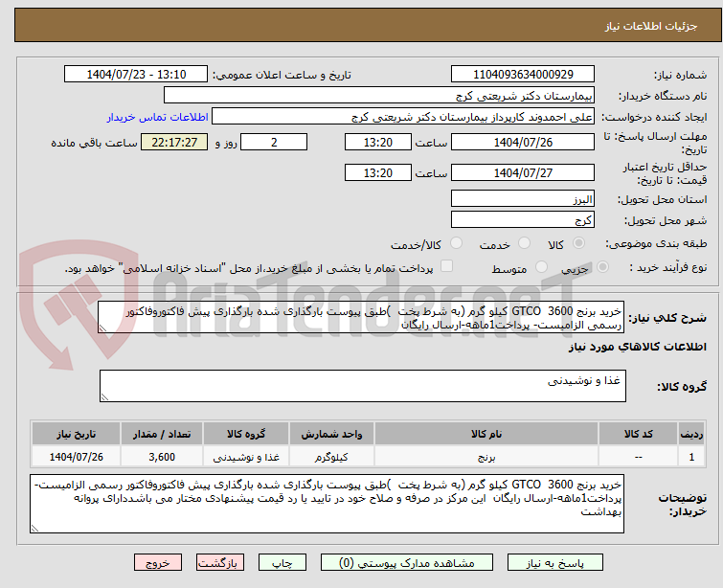Image resolution: width=723 pixels, height=588 pixels.
Task: Click the واحد شمارش column header
Action: (x=331, y=434)
